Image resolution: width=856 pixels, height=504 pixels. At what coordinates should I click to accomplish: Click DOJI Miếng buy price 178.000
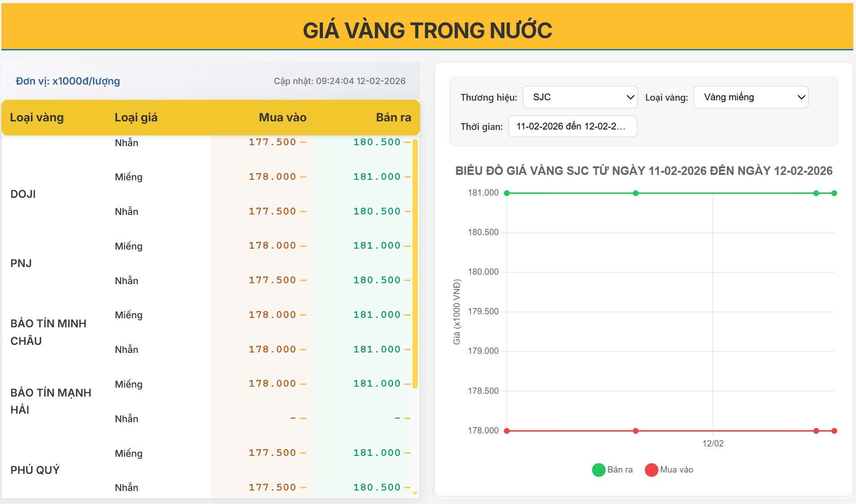pyautogui.click(x=272, y=177)
